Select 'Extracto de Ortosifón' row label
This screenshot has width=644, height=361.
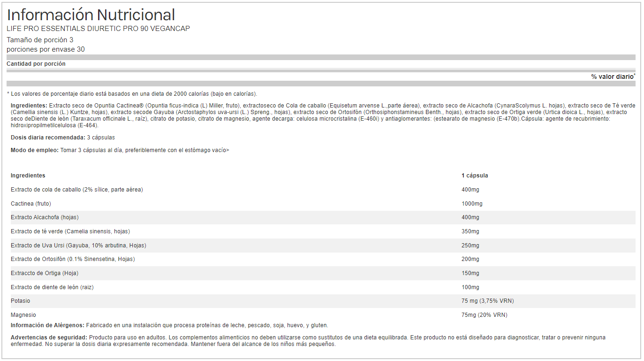[73, 259]
